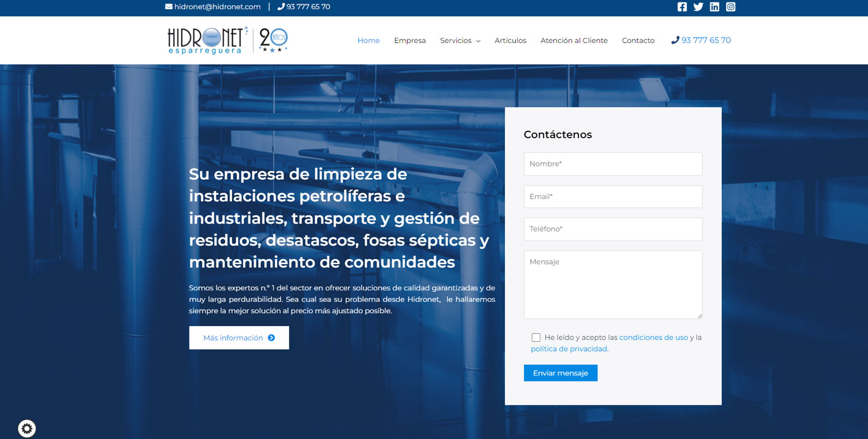Viewport: 868px width, 439px height.
Task: Open the Twitter social icon
Action: [698, 7]
